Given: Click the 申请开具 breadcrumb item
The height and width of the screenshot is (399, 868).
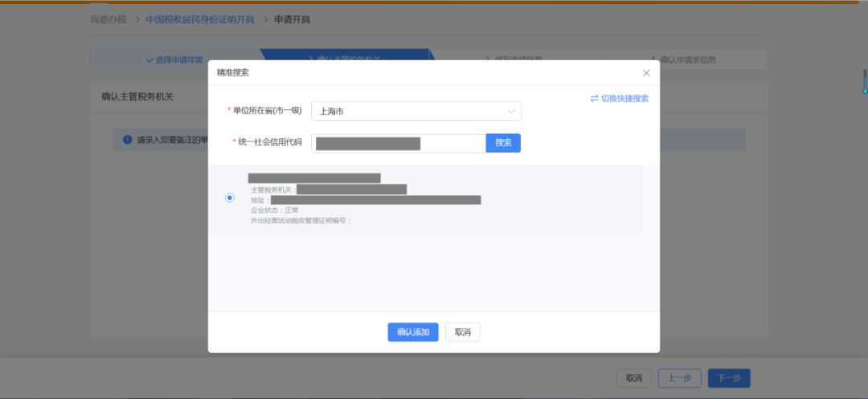Looking at the screenshot, I should (292, 19).
